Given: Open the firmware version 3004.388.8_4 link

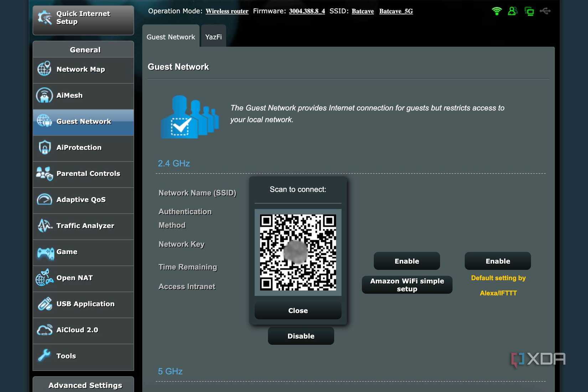Looking at the screenshot, I should point(306,11).
